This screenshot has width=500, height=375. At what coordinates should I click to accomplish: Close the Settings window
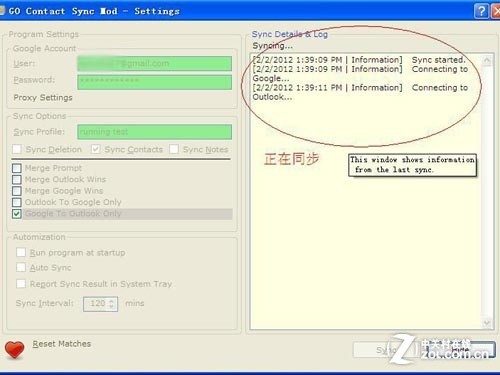(496, 11)
